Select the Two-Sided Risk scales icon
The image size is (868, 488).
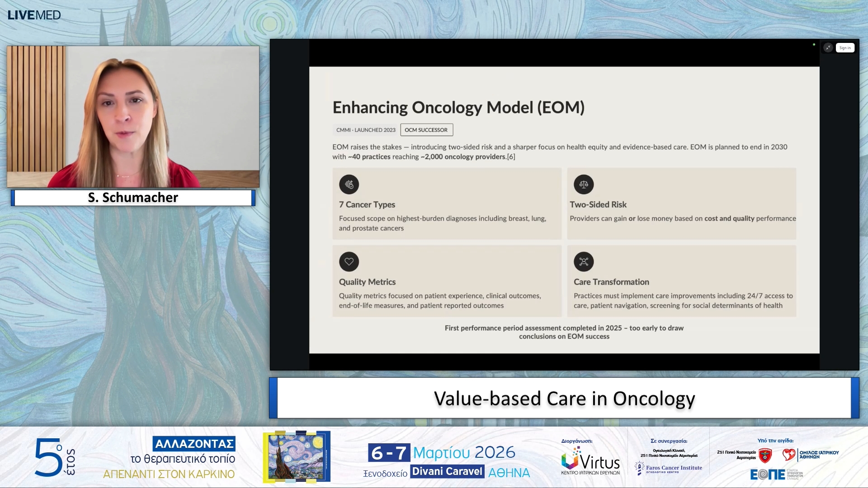coord(584,184)
